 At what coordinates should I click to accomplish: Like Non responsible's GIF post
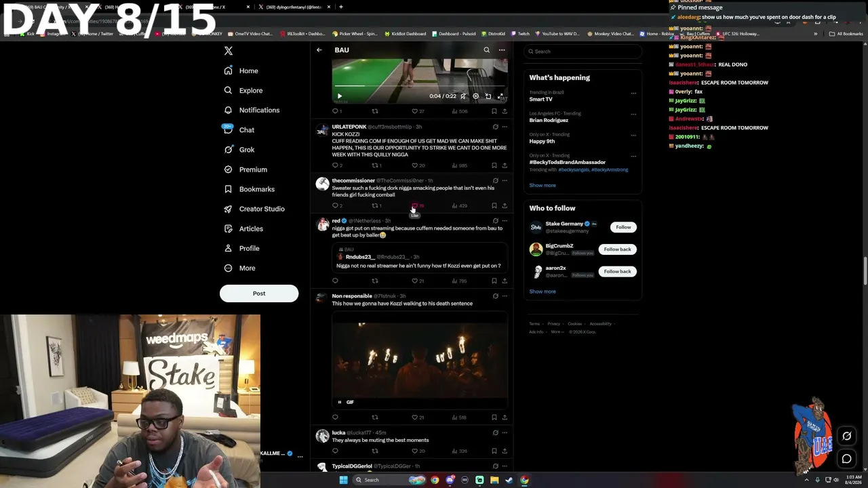tap(418, 418)
